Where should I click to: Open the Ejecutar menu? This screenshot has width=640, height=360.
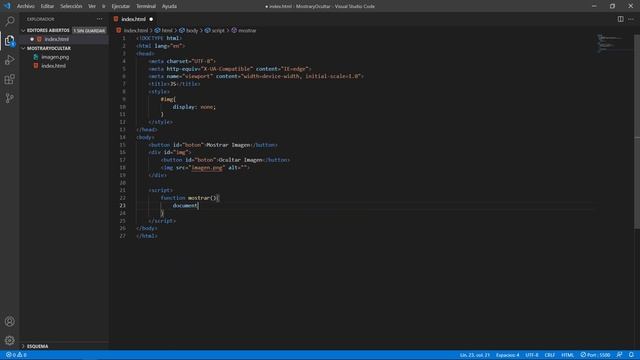pyautogui.click(x=120, y=6)
